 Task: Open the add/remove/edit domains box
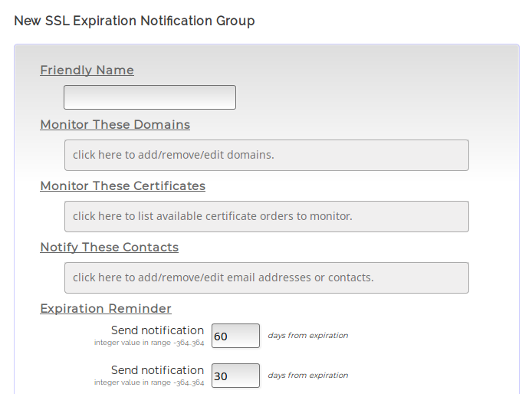[x=266, y=155]
